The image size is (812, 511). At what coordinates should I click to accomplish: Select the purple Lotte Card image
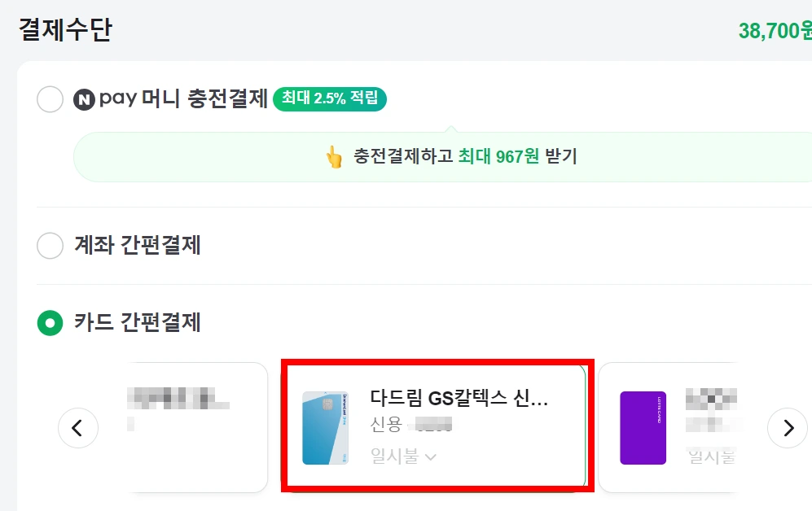coord(643,426)
